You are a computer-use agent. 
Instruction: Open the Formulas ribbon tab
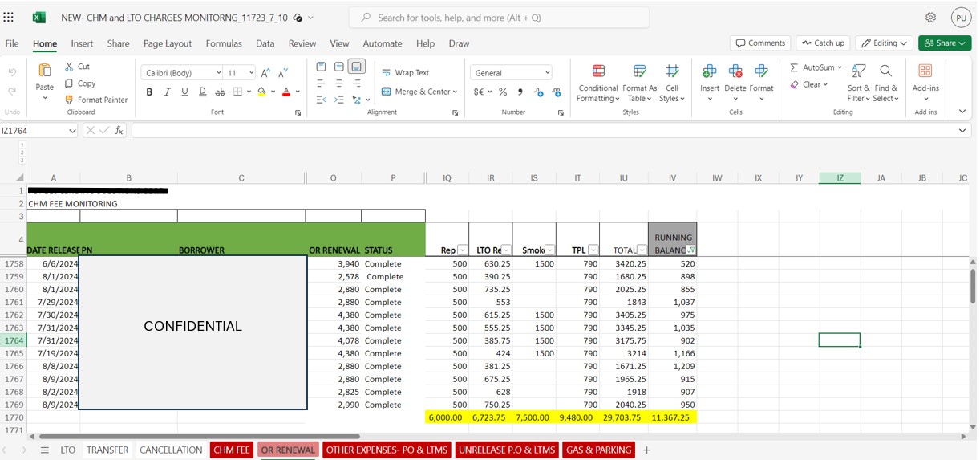pyautogui.click(x=224, y=43)
